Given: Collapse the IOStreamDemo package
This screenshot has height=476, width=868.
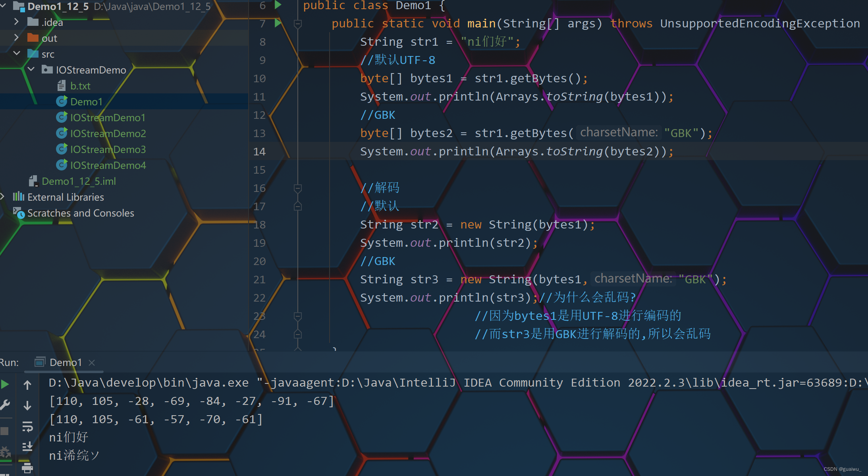Looking at the screenshot, I should pyautogui.click(x=31, y=69).
